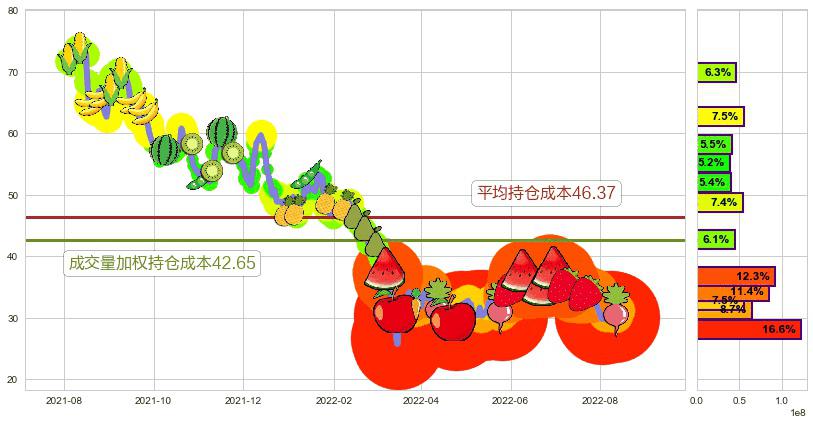Click the whole watermelon icon near 2021-12
The height and width of the screenshot is (425, 813).
pyautogui.click(x=222, y=132)
